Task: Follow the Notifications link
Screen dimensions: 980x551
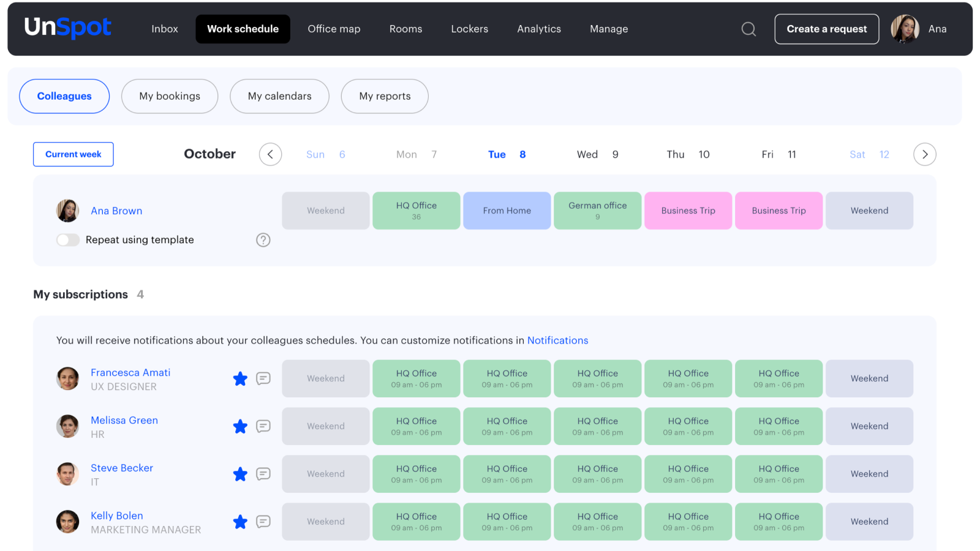Action: [x=557, y=340]
